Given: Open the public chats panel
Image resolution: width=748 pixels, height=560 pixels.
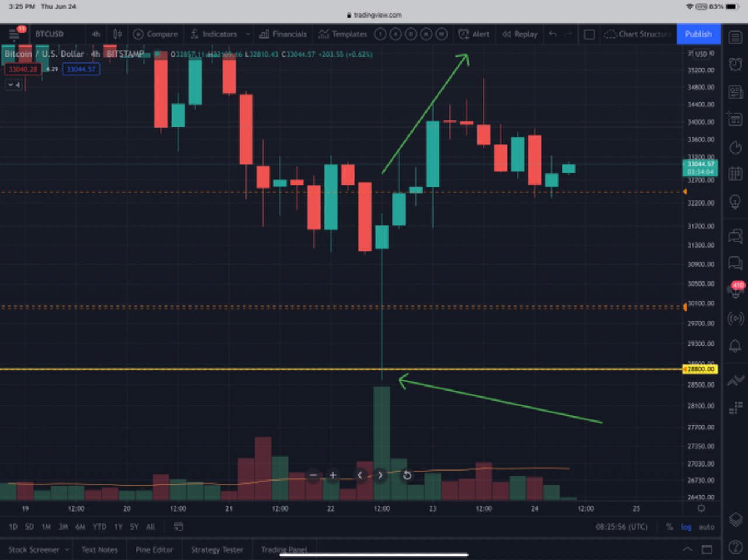Looking at the screenshot, I should click(735, 236).
